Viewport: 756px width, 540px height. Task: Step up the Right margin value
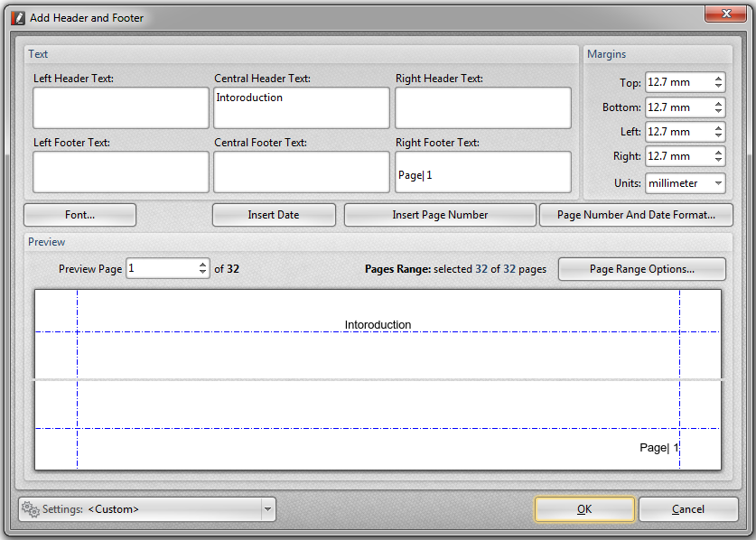[x=718, y=152]
